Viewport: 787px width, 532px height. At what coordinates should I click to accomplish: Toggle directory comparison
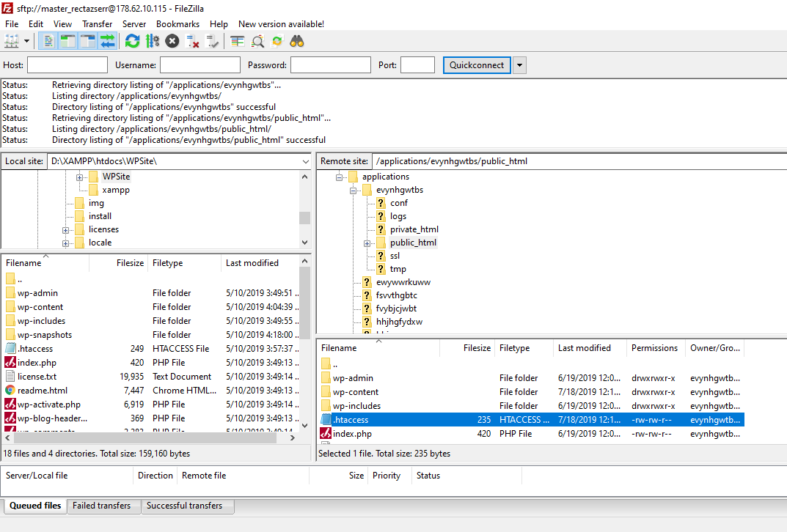(x=257, y=41)
